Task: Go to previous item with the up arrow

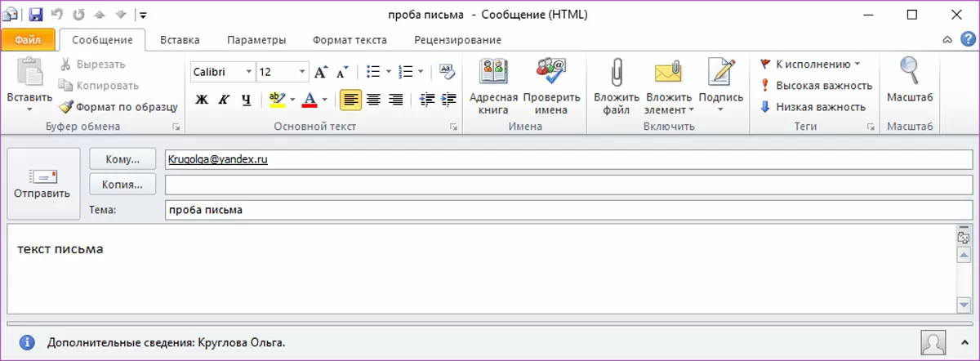Action: 101,15
